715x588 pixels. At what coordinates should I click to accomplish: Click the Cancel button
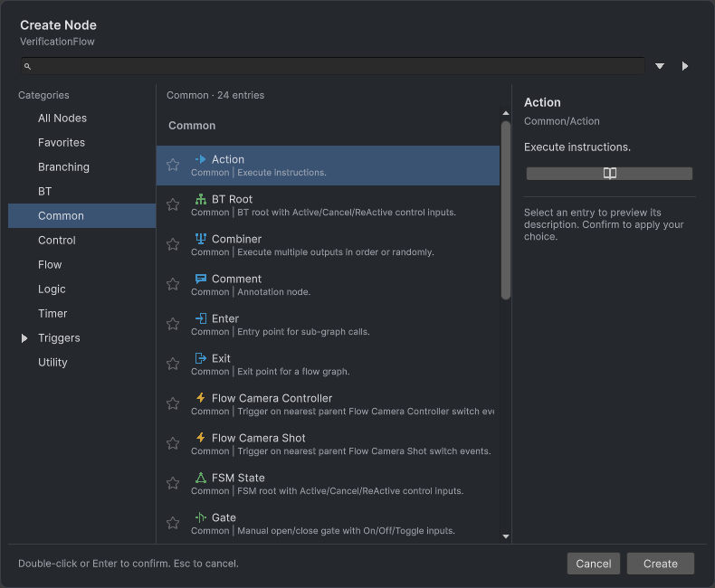point(593,564)
